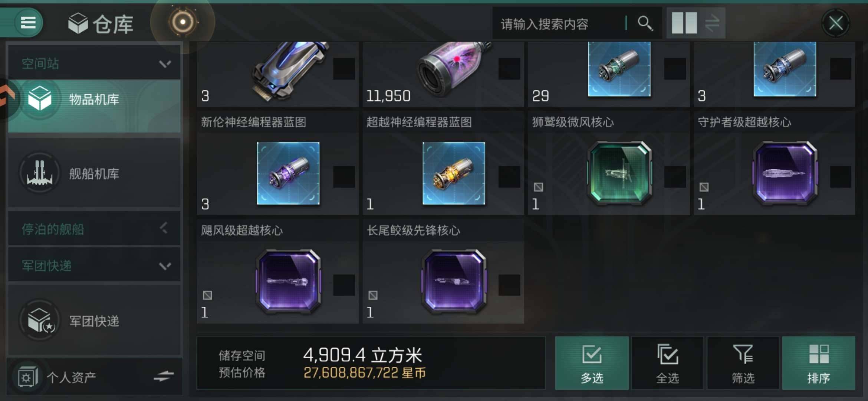Click the 多选 multi-select button
This screenshot has width=868, height=401.
[x=592, y=363]
